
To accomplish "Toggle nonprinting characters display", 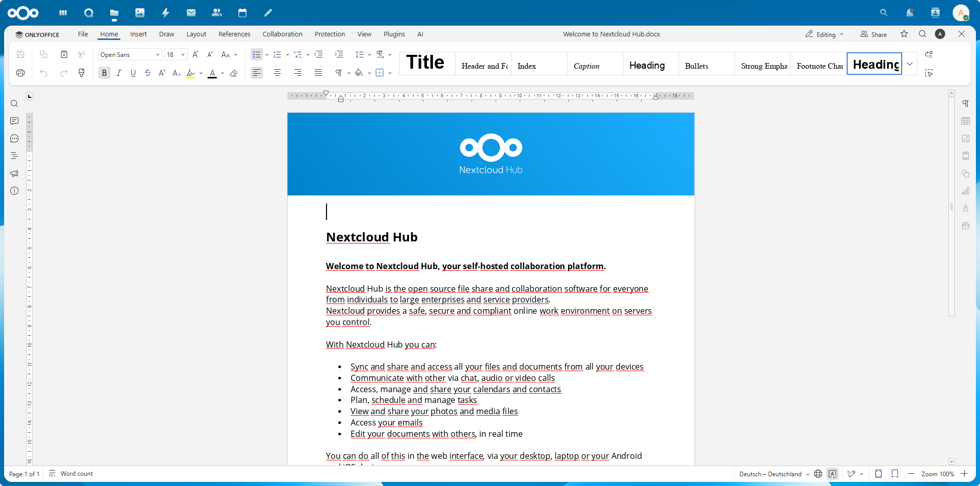I will click(x=339, y=73).
